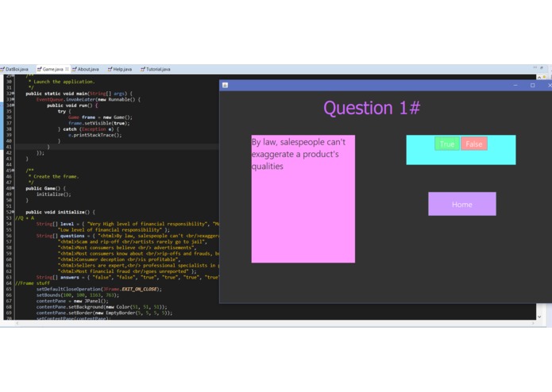Click the Home button in quiz window
The height and width of the screenshot is (392, 552).
(x=462, y=204)
